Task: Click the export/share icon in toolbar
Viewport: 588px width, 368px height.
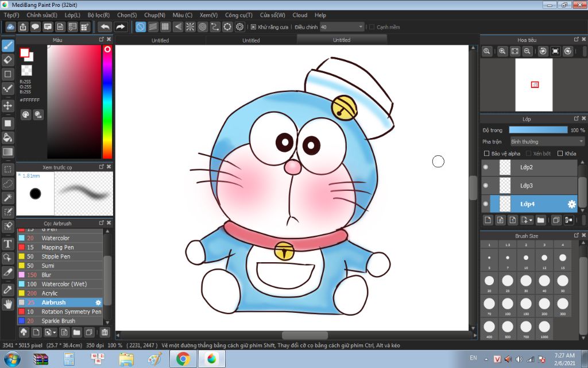Action: point(23,27)
